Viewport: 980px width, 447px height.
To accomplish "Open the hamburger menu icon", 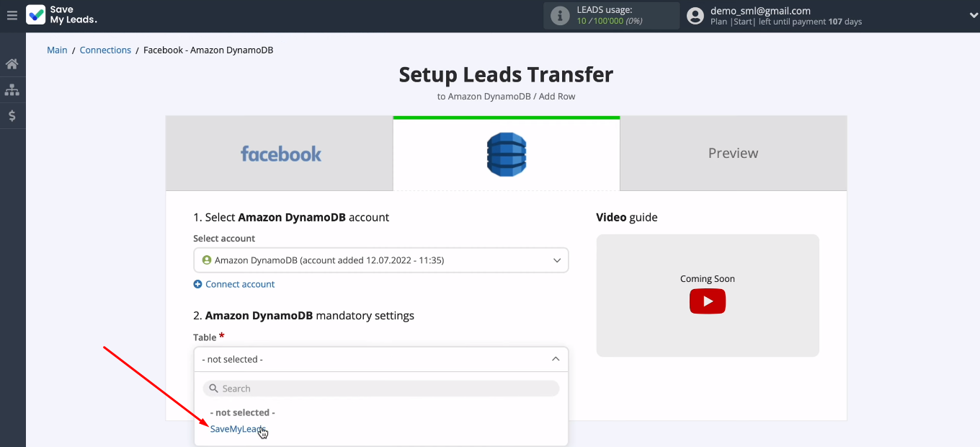I will click(12, 15).
